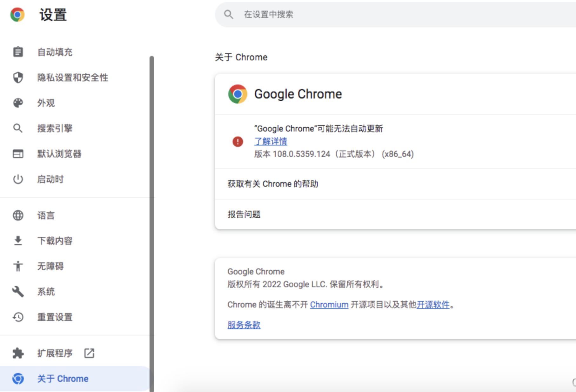Click the "Google Chrome"可能无法自动更新 message
Screen dimensions: 576x392
coord(318,129)
